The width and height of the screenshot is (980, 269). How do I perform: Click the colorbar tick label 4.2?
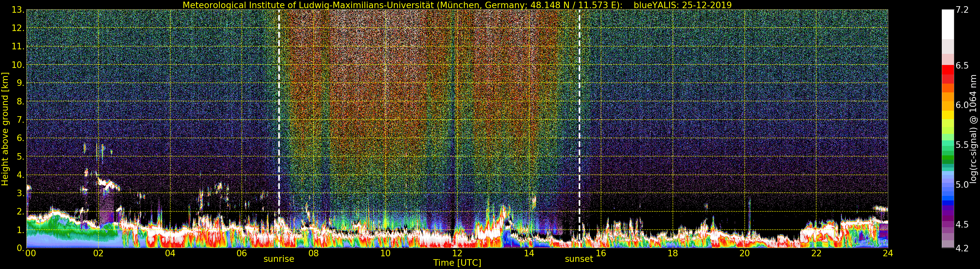tap(962, 248)
